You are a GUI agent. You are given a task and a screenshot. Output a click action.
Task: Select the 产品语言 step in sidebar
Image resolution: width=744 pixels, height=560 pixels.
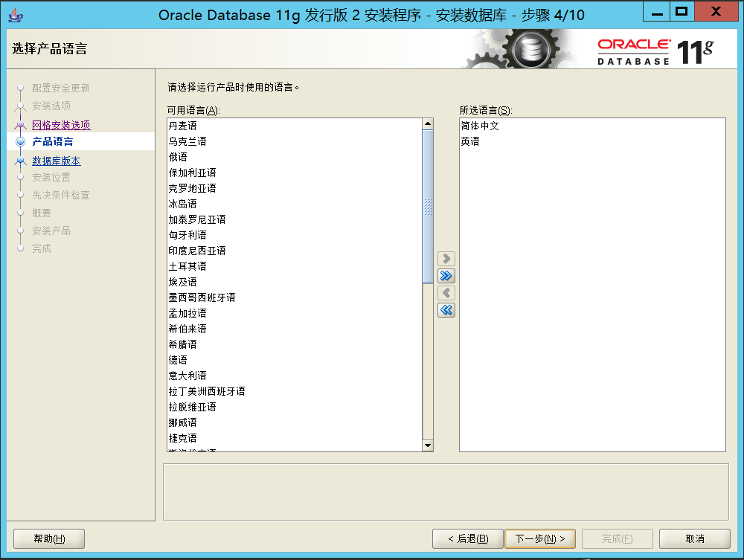point(53,141)
